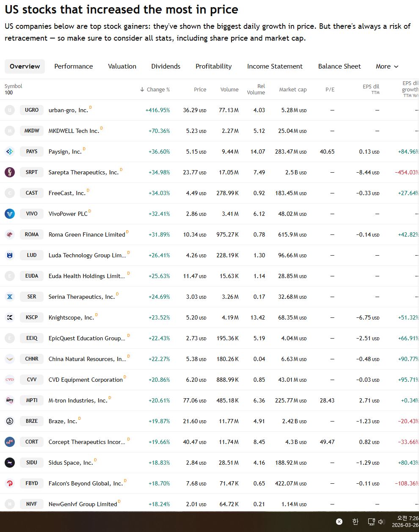Click the EpicQuest Education EEIQ logo icon
Screen dimensions: 419x532
[x=10, y=338]
